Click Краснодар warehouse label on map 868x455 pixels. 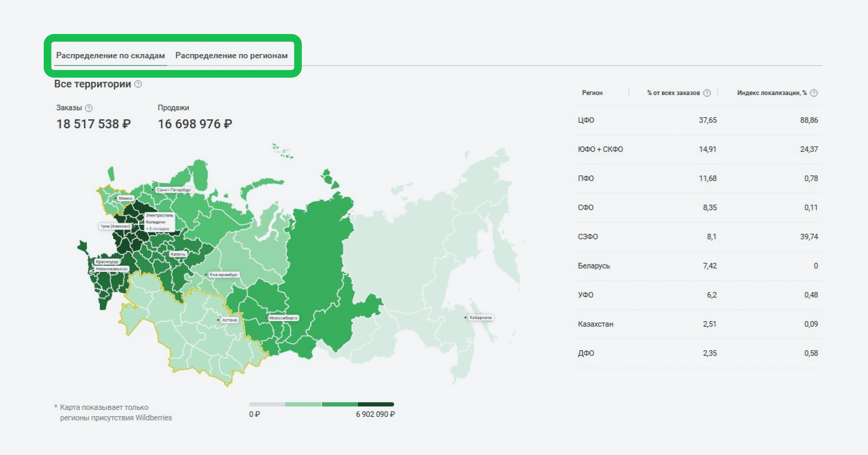point(107,262)
